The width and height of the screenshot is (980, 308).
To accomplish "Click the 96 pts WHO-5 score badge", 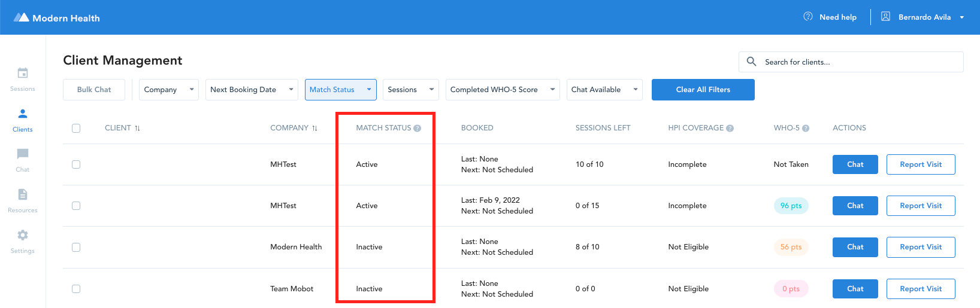I will 791,206.
